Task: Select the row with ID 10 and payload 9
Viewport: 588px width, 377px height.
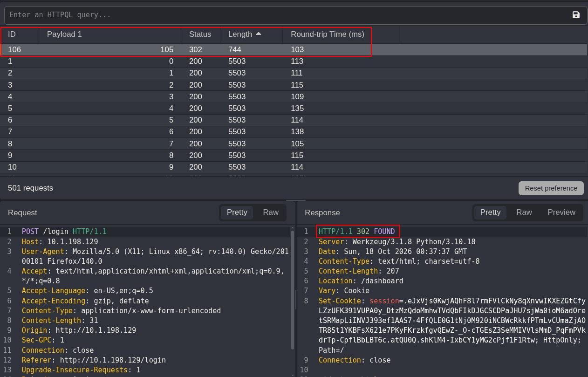Action: point(294,167)
